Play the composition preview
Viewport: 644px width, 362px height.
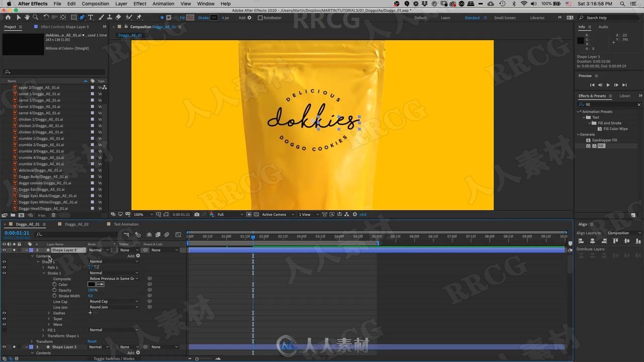pos(608,85)
